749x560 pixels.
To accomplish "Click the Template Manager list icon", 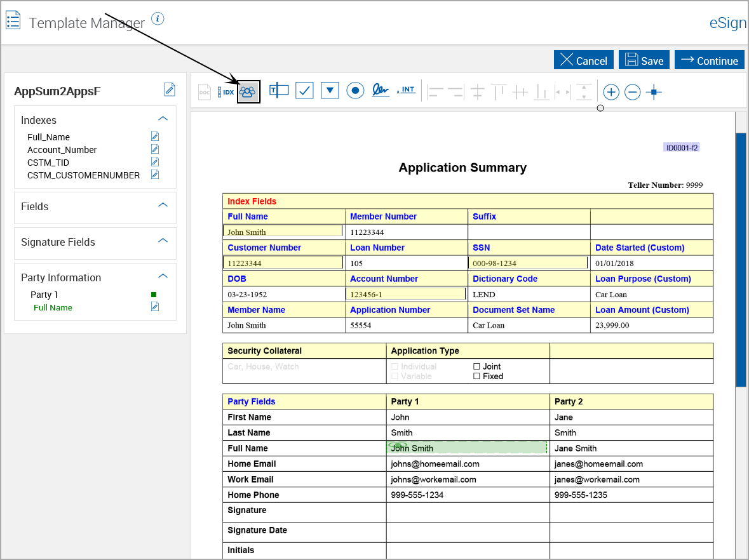I will click(x=13, y=20).
